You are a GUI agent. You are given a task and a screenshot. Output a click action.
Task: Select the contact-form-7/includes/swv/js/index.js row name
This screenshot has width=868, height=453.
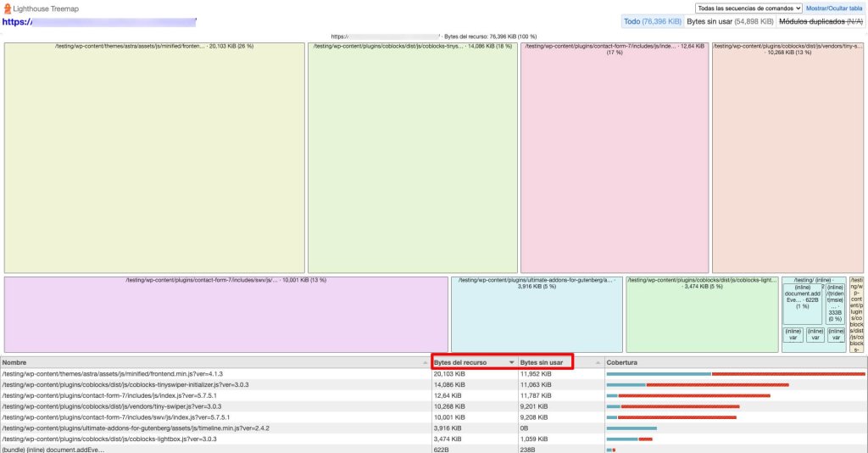(x=115, y=417)
